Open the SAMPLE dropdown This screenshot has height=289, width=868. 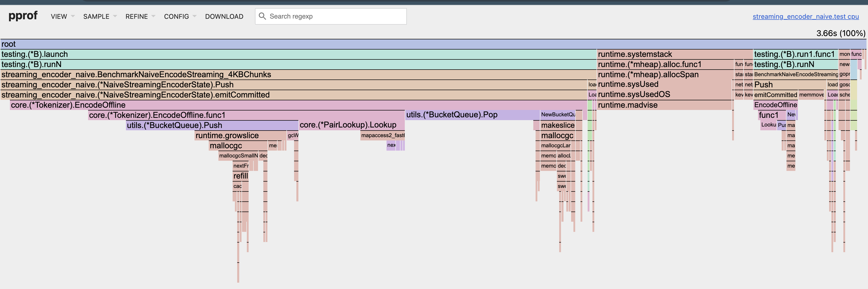96,16
